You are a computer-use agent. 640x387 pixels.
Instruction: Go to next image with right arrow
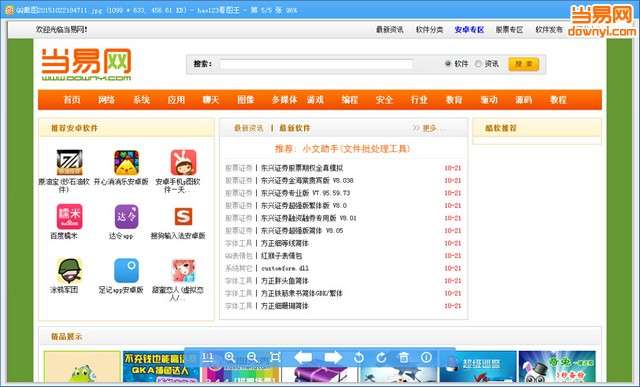(x=333, y=358)
